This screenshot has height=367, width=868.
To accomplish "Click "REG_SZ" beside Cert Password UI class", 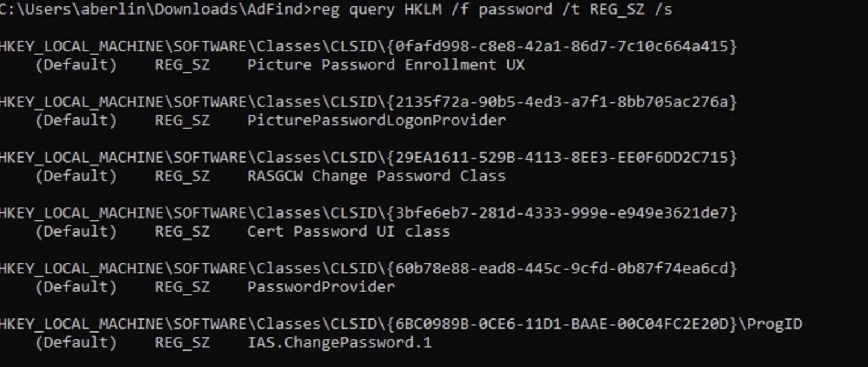I will (182, 231).
